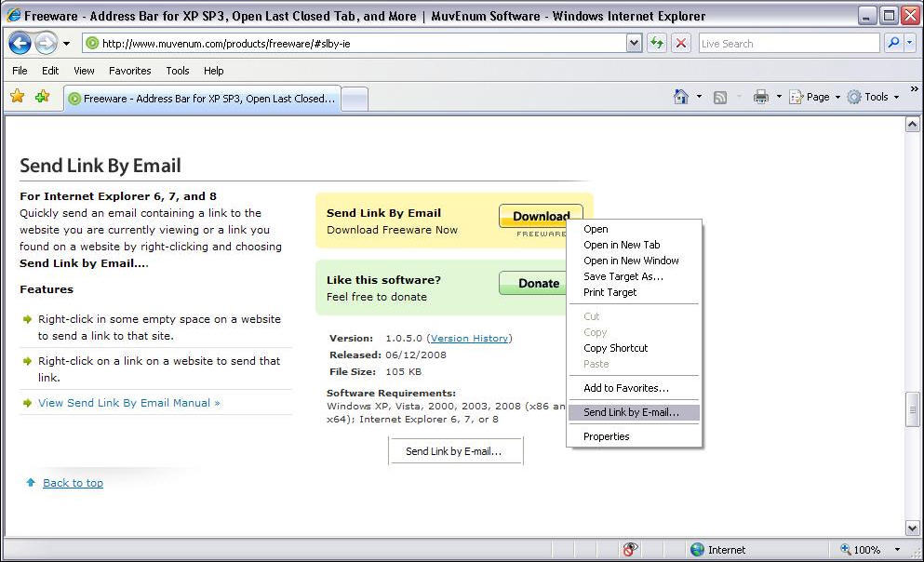The image size is (924, 562).
Task: Click the yellow Download button
Action: 541,216
